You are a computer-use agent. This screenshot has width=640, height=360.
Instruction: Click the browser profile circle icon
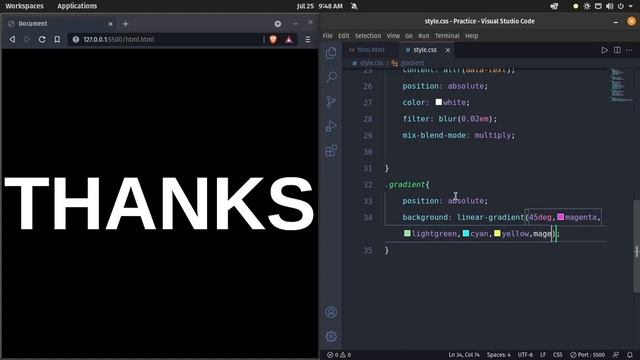tap(278, 24)
